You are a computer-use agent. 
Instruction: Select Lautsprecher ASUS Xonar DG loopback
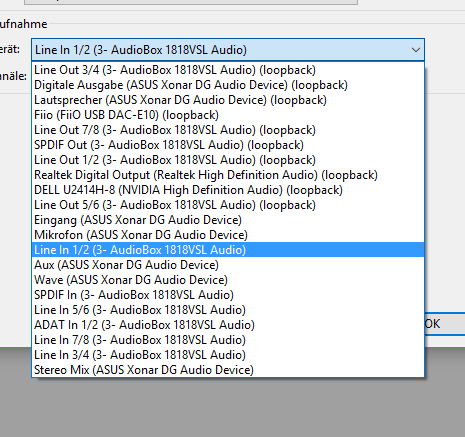coord(228,100)
